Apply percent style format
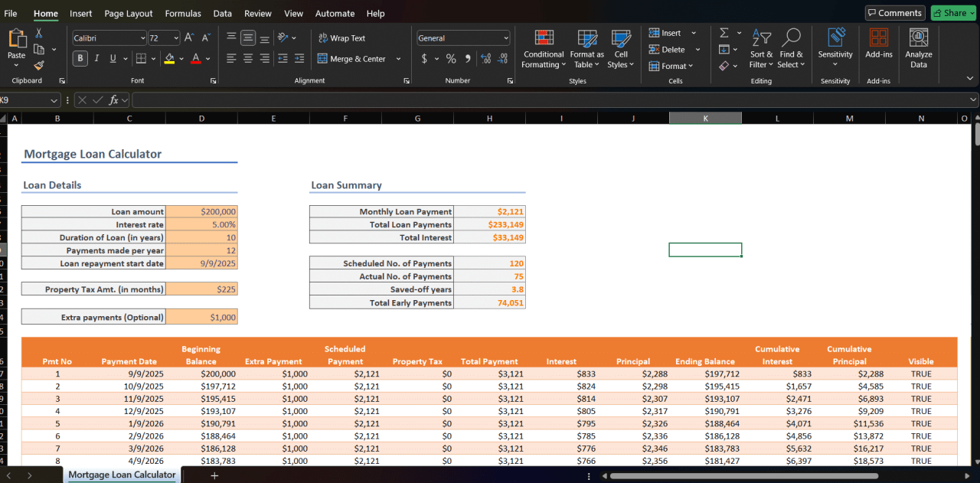 point(451,58)
